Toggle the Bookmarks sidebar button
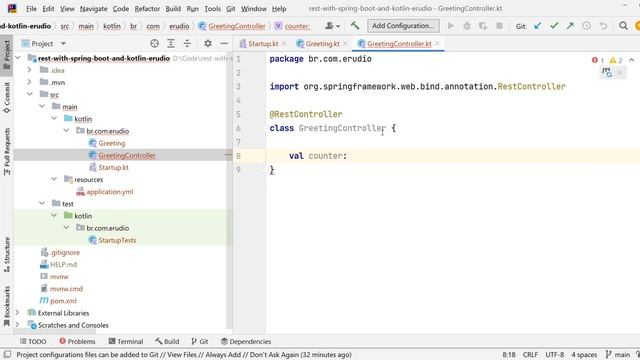This screenshot has width=640, height=360. (x=7, y=306)
